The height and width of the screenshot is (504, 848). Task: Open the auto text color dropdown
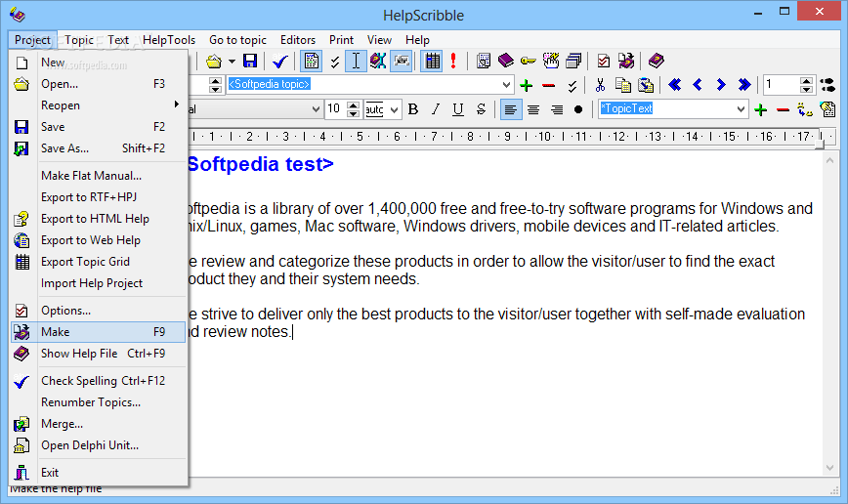395,109
